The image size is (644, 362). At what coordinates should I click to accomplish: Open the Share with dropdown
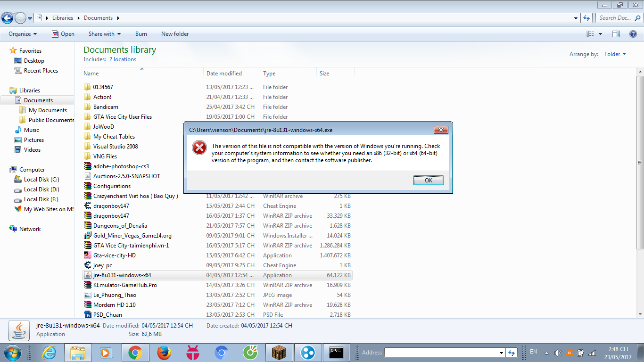pyautogui.click(x=105, y=34)
